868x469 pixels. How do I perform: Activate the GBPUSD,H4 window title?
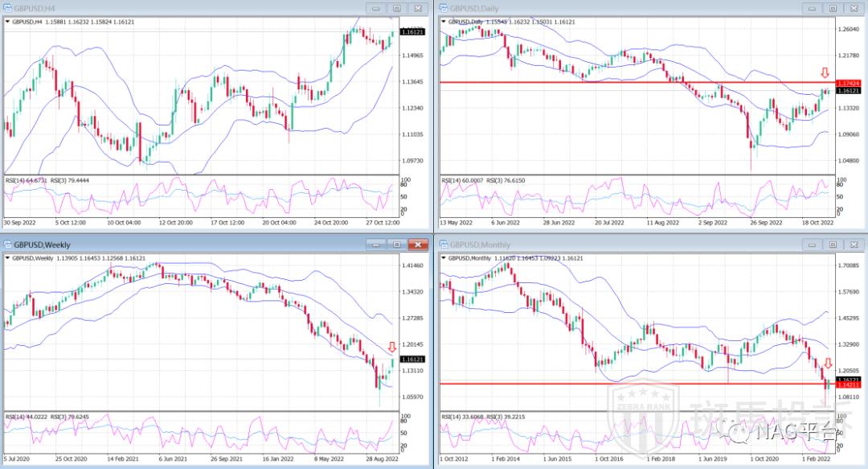tap(35, 9)
